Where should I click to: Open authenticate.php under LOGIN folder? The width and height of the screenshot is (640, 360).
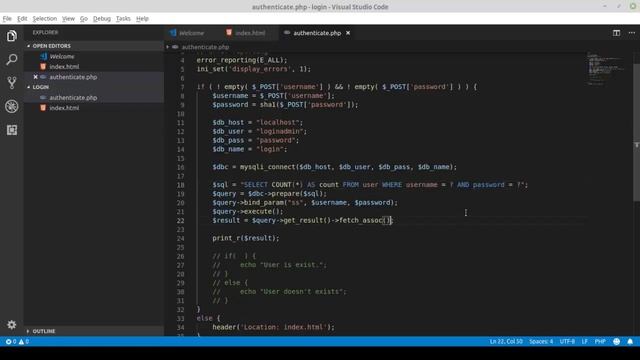pos(73,98)
